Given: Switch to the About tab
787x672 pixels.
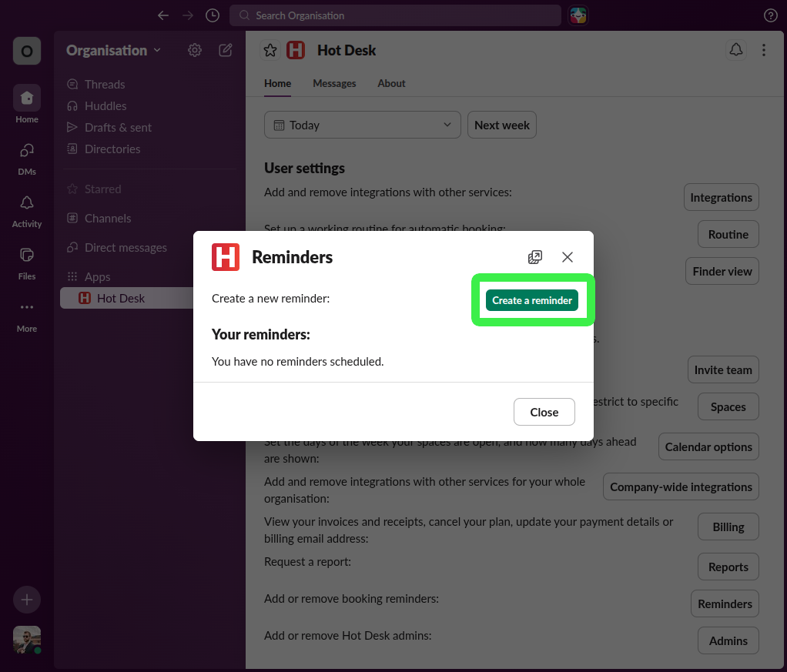Looking at the screenshot, I should (391, 83).
